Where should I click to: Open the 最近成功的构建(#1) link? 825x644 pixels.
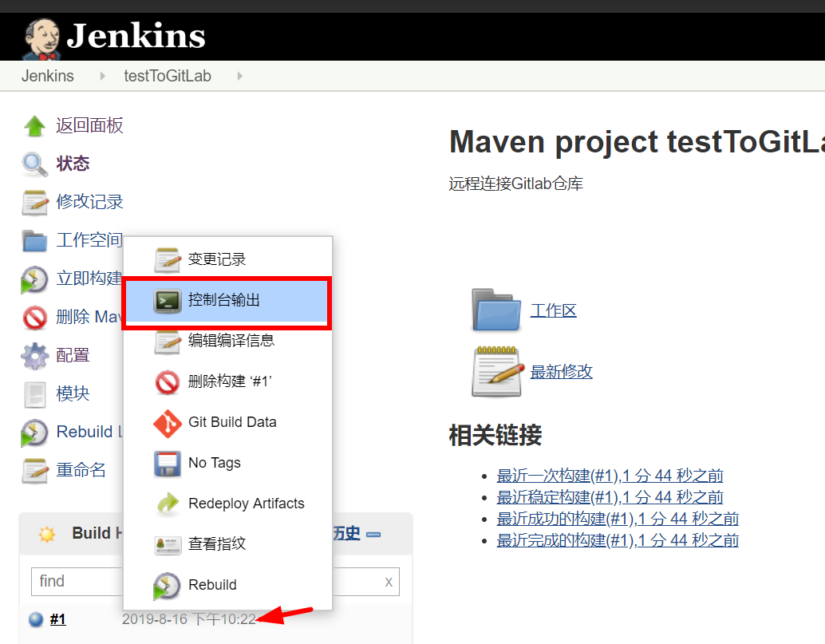point(618,520)
